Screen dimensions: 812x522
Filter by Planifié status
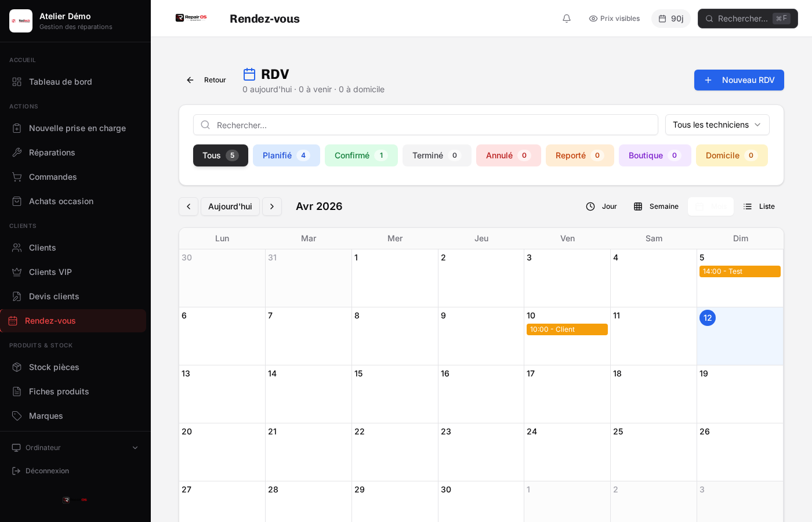click(287, 155)
